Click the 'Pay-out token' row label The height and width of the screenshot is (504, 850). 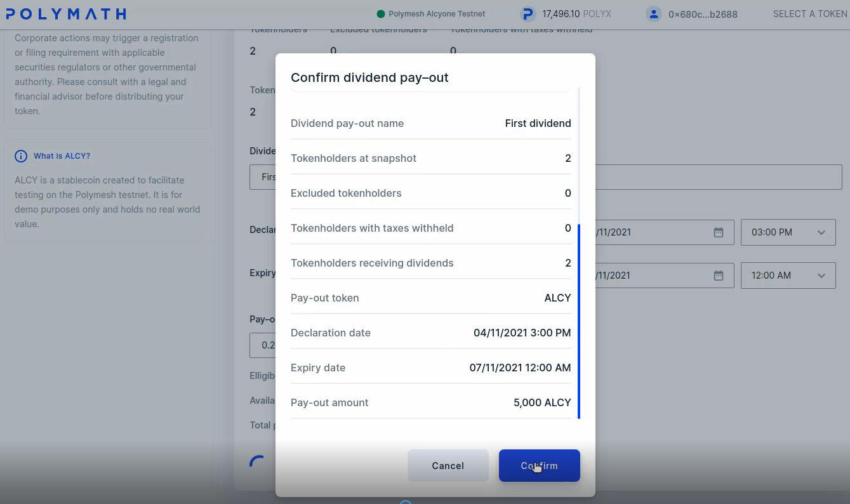325,298
